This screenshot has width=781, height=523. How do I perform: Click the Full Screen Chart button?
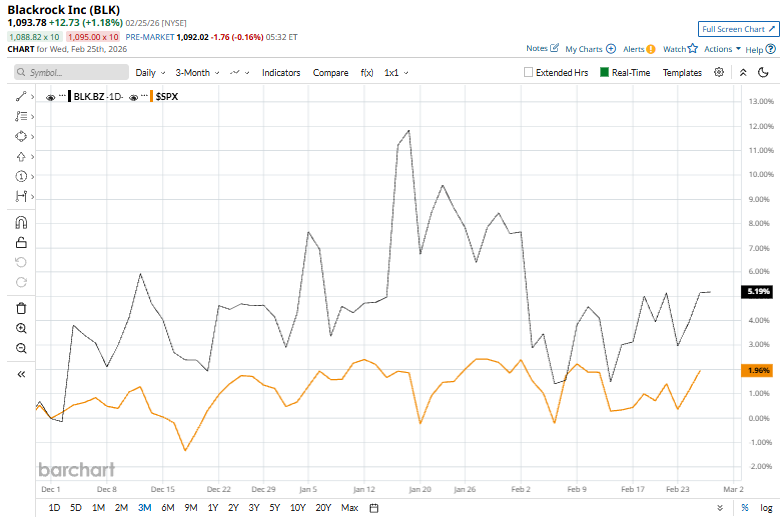pyautogui.click(x=739, y=29)
